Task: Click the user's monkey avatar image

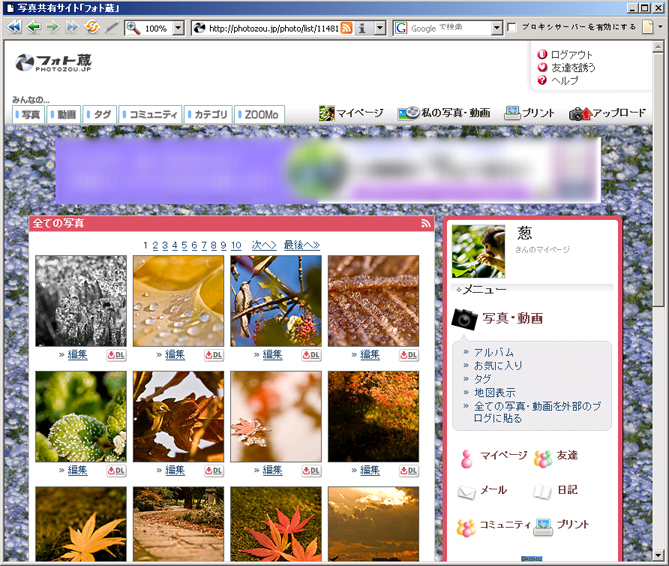Action: coord(478,252)
